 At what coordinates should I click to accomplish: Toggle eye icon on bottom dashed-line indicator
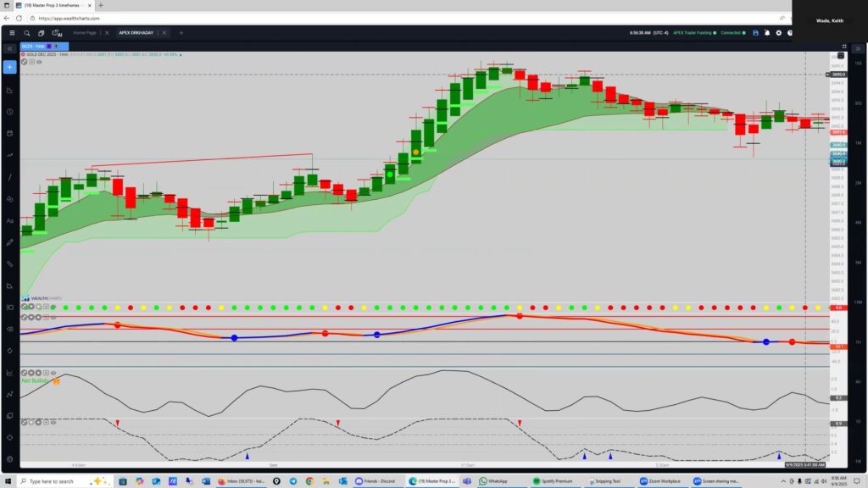[53, 420]
